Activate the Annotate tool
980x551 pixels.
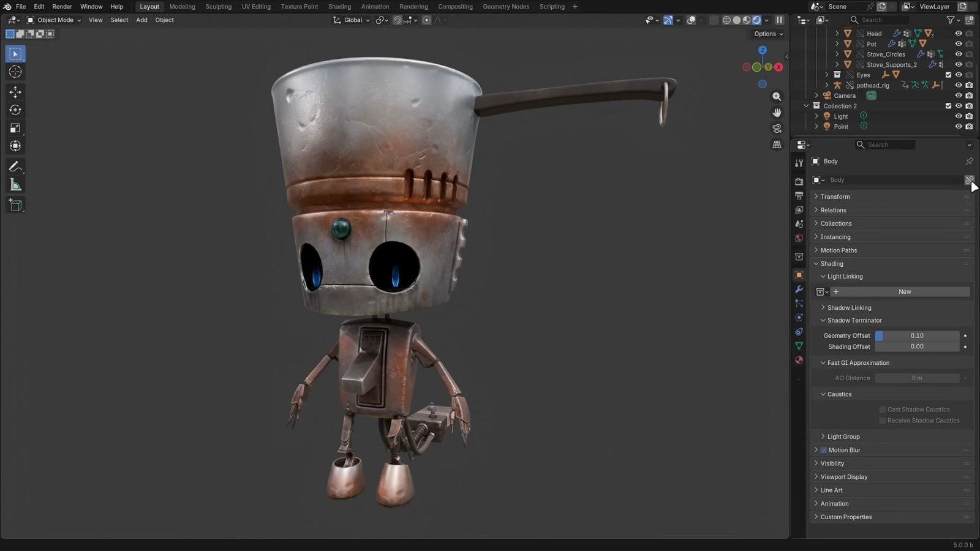(x=15, y=166)
